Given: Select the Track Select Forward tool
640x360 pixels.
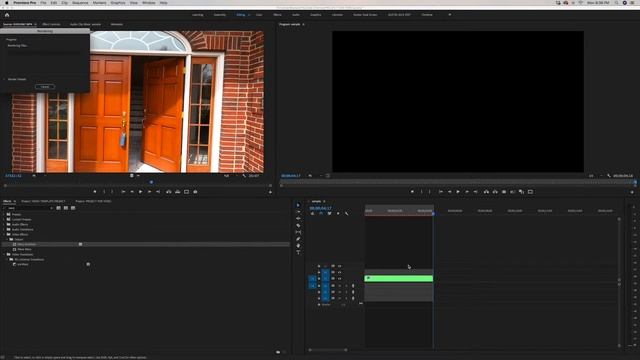Looking at the screenshot, I should (298, 212).
